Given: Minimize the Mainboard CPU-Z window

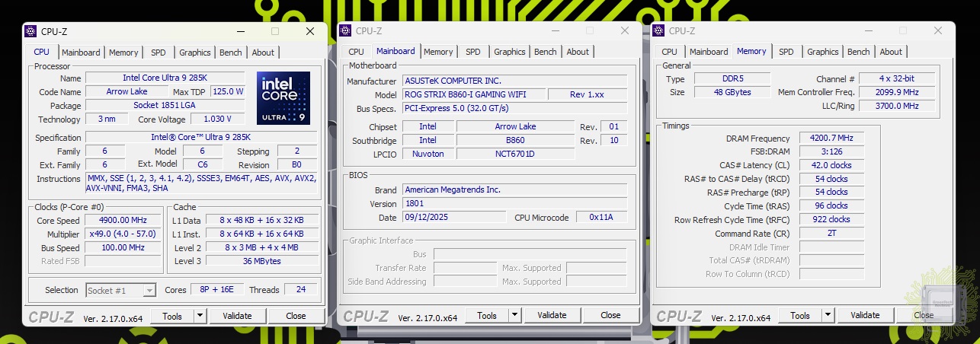Looking at the screenshot, I should pos(555,30).
